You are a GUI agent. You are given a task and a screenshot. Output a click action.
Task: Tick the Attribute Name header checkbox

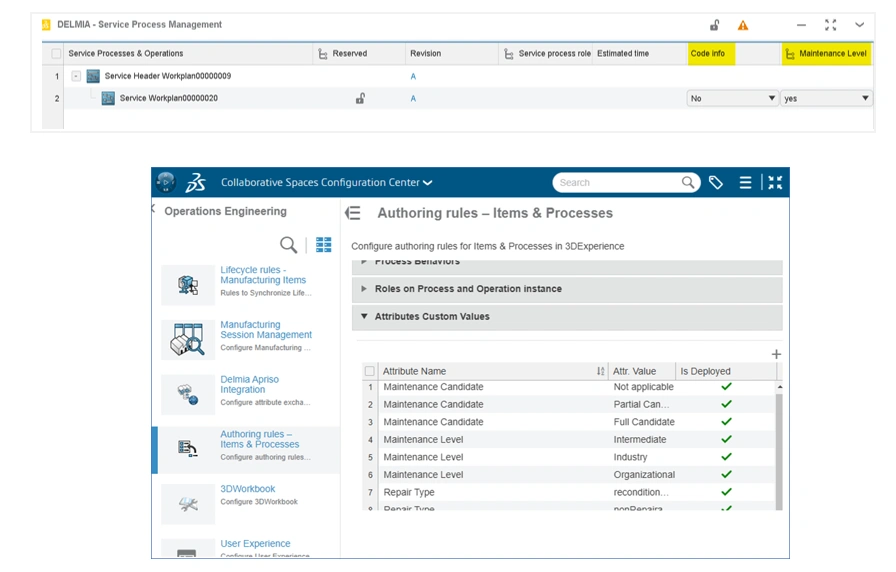(370, 371)
